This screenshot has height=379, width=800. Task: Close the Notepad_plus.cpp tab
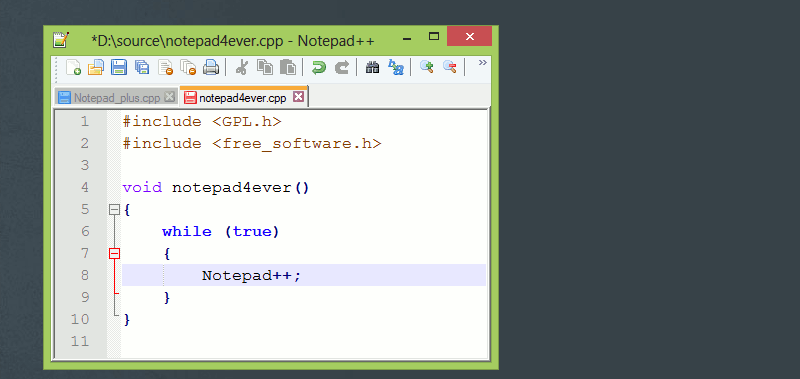[169, 97]
